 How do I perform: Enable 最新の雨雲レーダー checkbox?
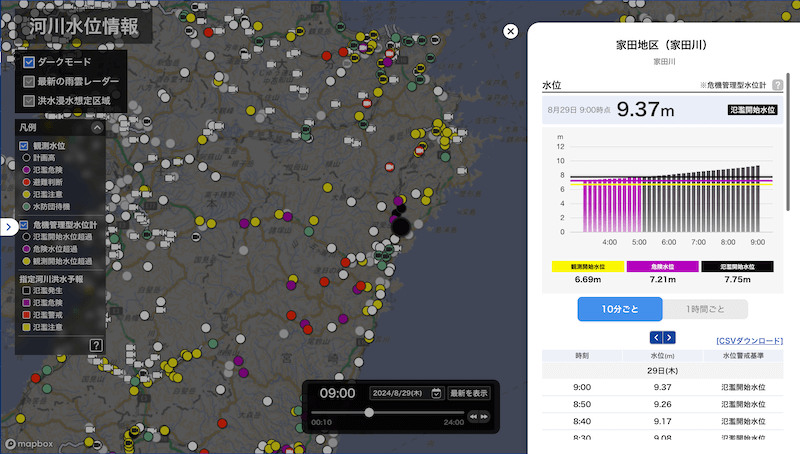pos(30,81)
